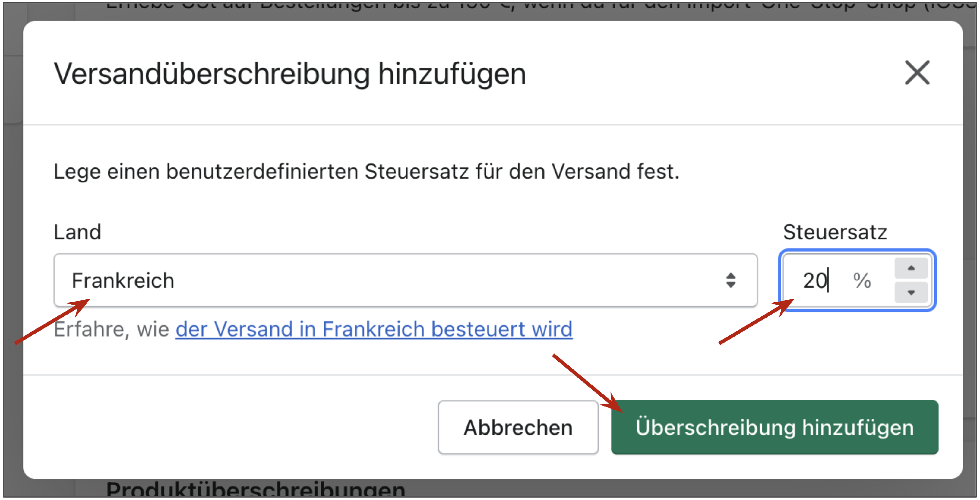980x500 pixels.
Task: Click the up-down arrows in Land select
Action: point(730,280)
